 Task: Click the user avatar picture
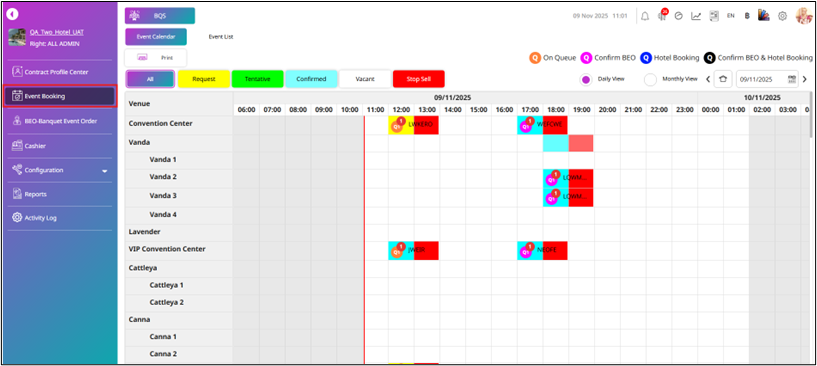(x=803, y=16)
